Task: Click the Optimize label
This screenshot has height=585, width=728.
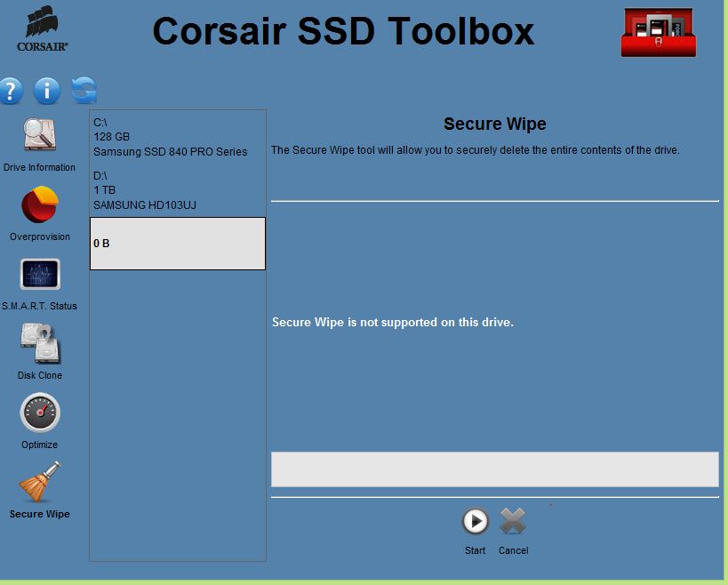Action: coord(40,445)
